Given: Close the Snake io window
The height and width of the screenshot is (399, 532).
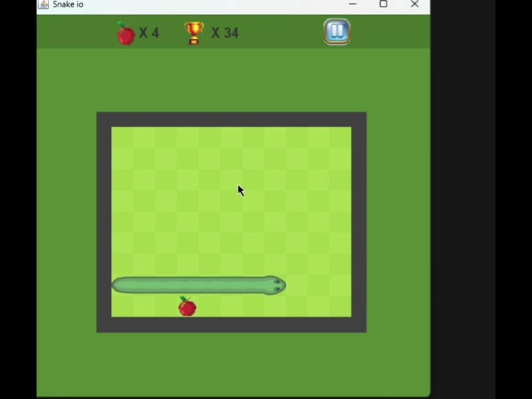Looking at the screenshot, I should click(x=415, y=3).
